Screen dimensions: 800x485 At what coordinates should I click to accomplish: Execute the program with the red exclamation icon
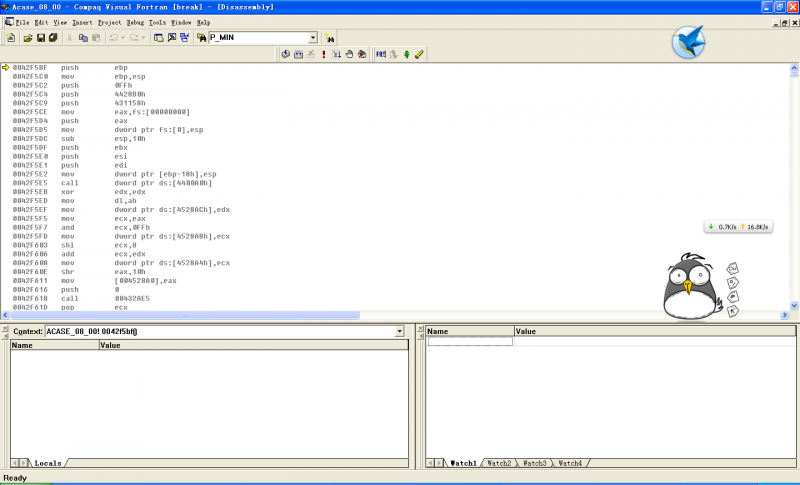tap(323, 54)
